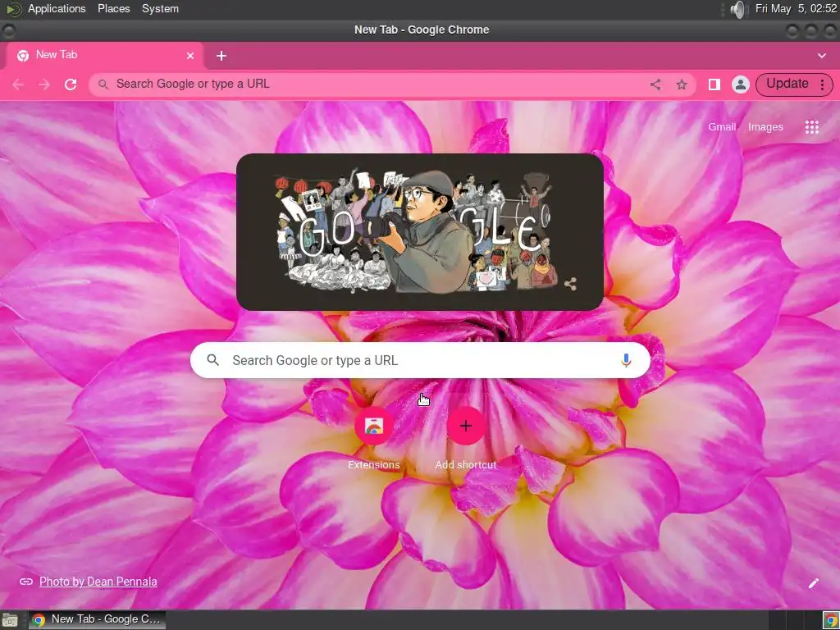Click the search icon in the address bar
The image size is (840, 630).
click(x=103, y=84)
